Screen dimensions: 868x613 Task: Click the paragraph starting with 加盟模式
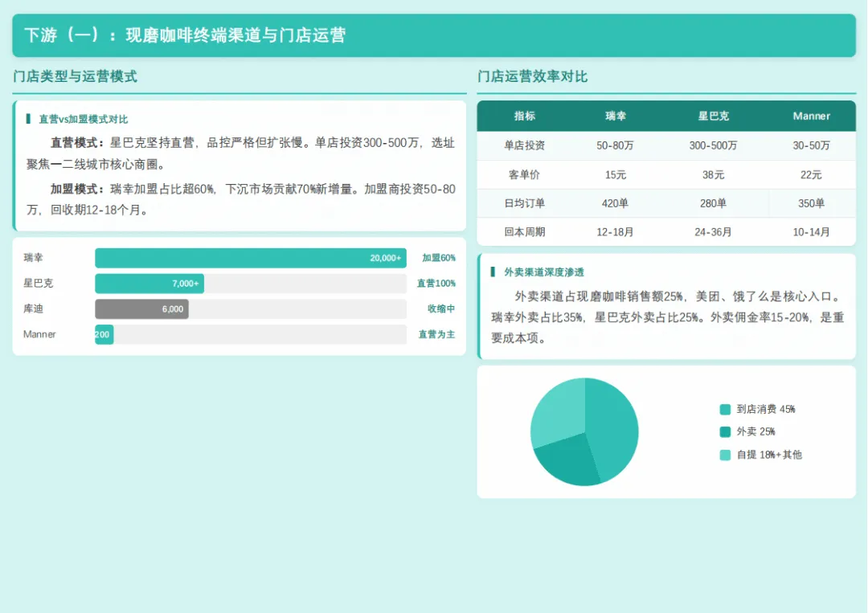tap(240, 199)
